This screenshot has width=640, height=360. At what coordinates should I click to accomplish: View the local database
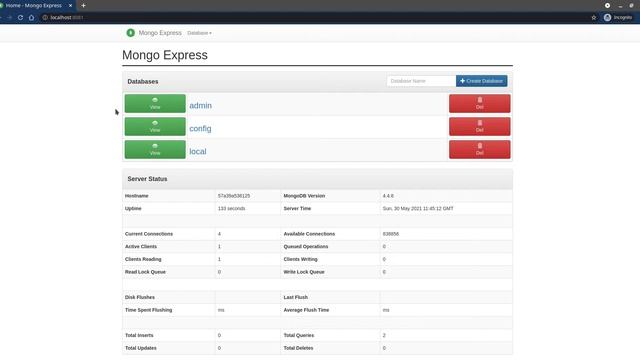click(x=155, y=149)
